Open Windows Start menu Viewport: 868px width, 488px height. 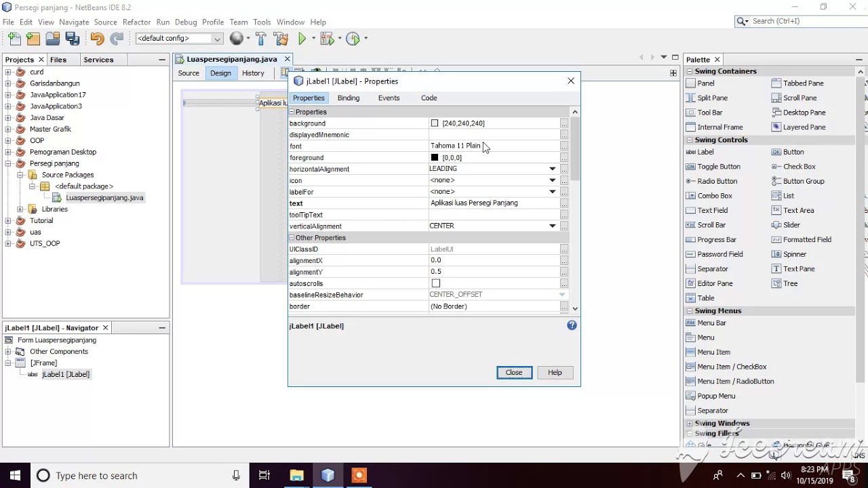15,476
